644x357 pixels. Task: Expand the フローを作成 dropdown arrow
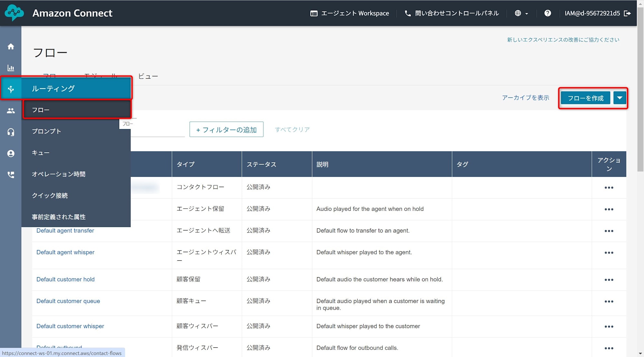click(620, 98)
